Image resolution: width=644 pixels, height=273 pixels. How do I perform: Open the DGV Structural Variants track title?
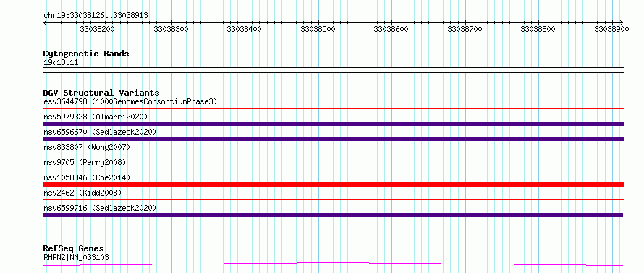101,93
